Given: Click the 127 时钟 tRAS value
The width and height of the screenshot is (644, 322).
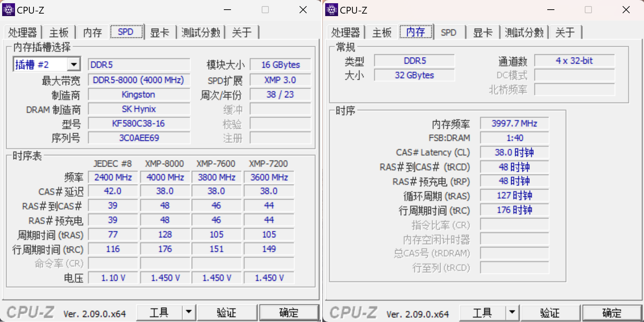Looking at the screenshot, I should click(x=514, y=195).
